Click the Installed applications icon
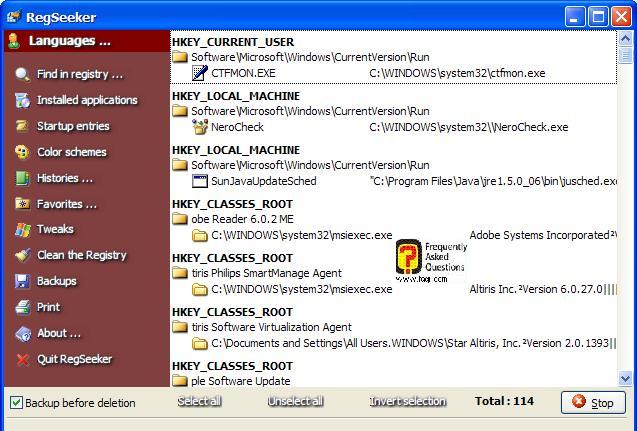Image resolution: width=637 pixels, height=431 pixels. click(x=22, y=100)
